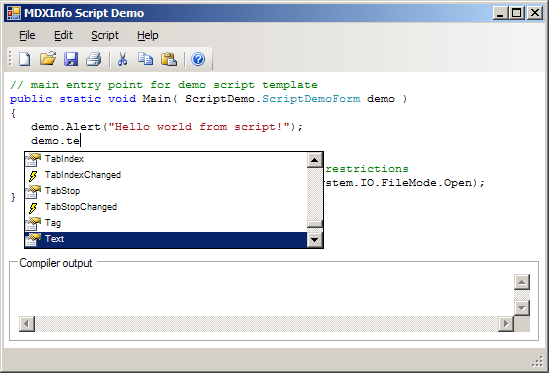The image size is (549, 373).
Task: Select Text in the autocomplete list
Action: click(166, 239)
